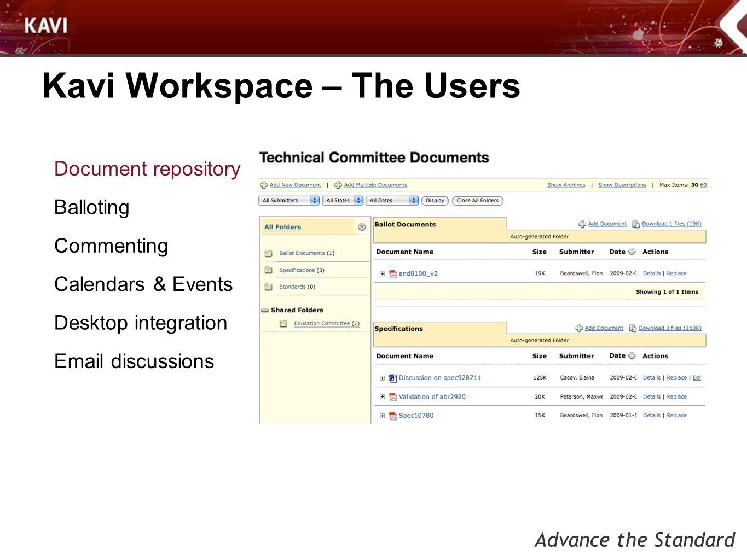747x560 pixels.
Task: Click Document Name header in Specifications table
Action: [405, 356]
